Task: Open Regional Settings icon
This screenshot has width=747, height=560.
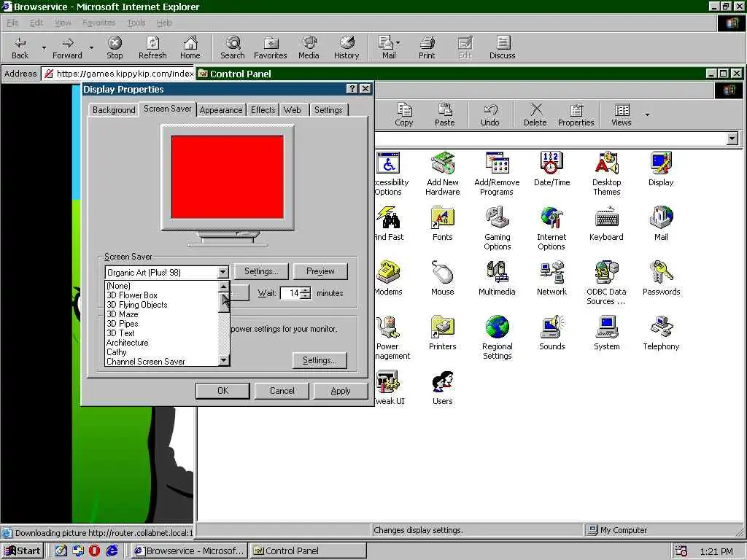Action: [497, 338]
